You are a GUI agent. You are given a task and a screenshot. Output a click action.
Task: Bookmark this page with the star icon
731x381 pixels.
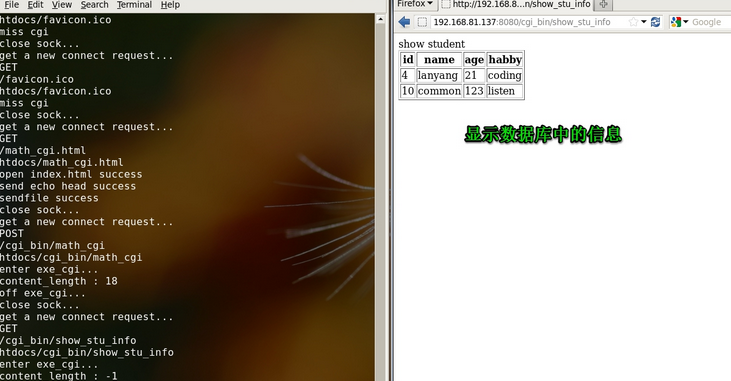click(633, 22)
